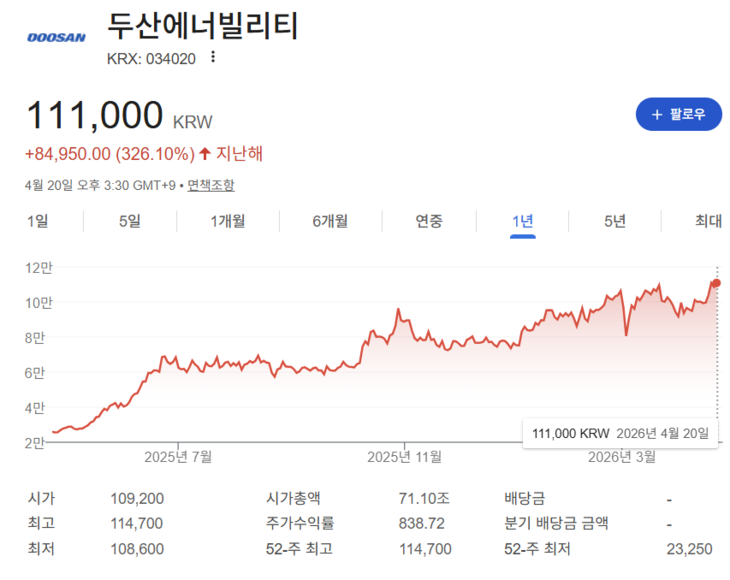Show the 최대 maximum range chart

click(708, 221)
